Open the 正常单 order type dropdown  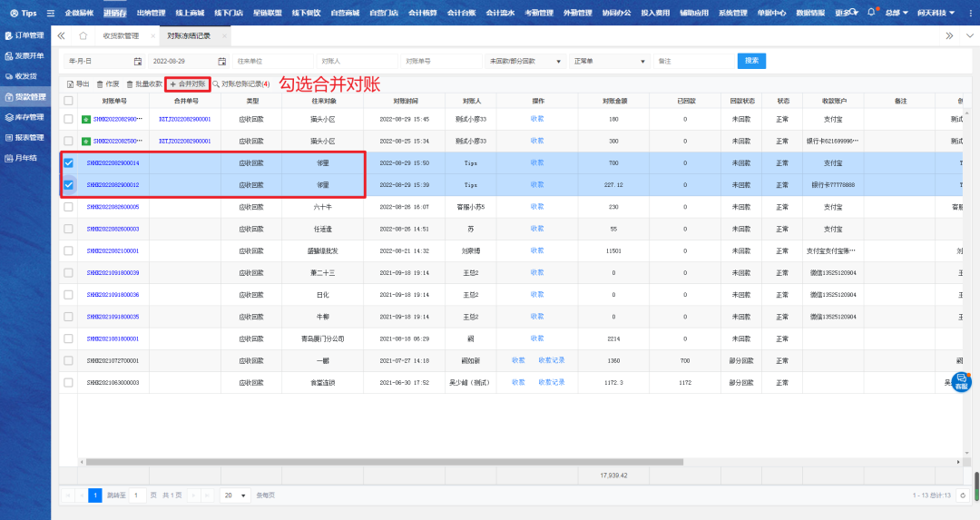click(608, 61)
